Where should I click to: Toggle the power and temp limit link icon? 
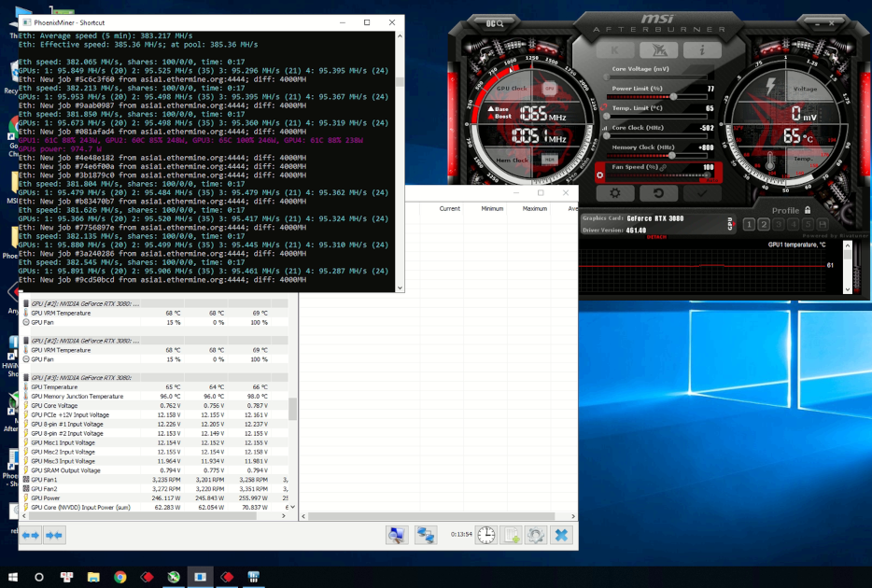click(603, 107)
